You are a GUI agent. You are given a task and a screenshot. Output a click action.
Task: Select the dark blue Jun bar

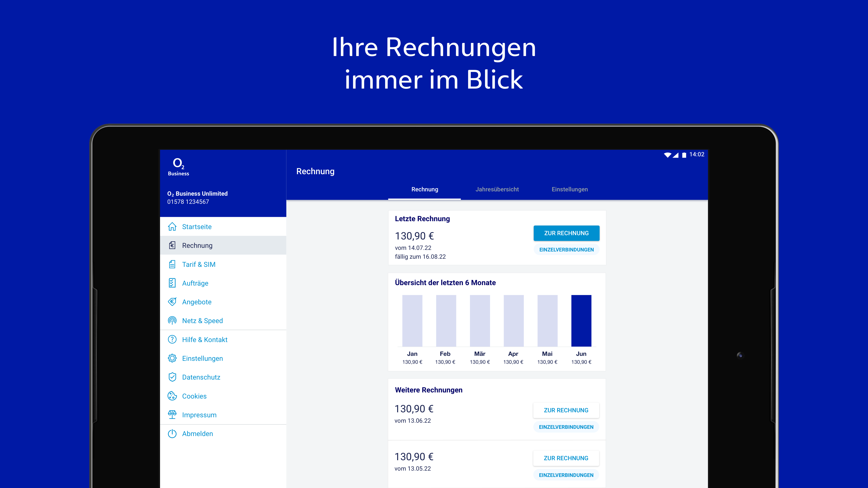click(581, 321)
